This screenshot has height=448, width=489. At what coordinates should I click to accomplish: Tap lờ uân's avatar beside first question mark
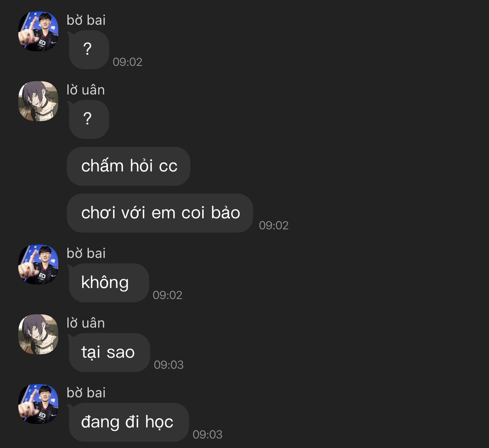pos(38,101)
